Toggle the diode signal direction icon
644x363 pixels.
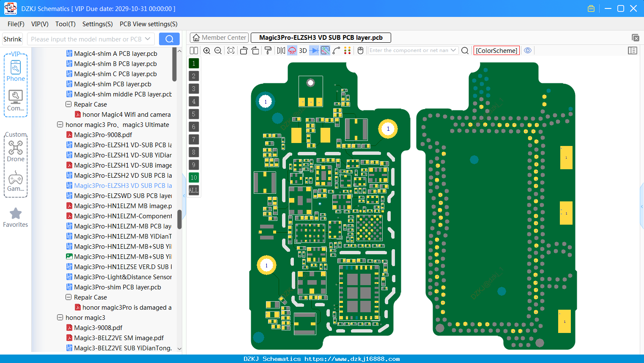pos(314,50)
